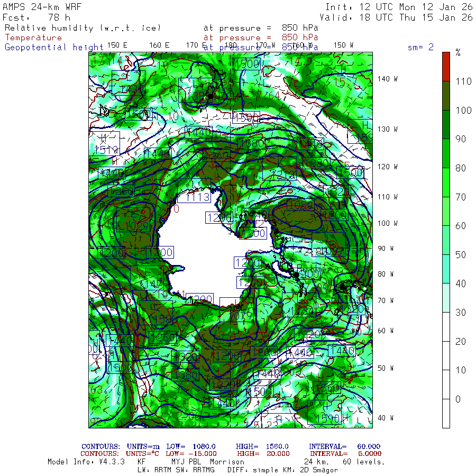
Task: Click the blue 'Geopotential height' legend label
Action: 54,48
